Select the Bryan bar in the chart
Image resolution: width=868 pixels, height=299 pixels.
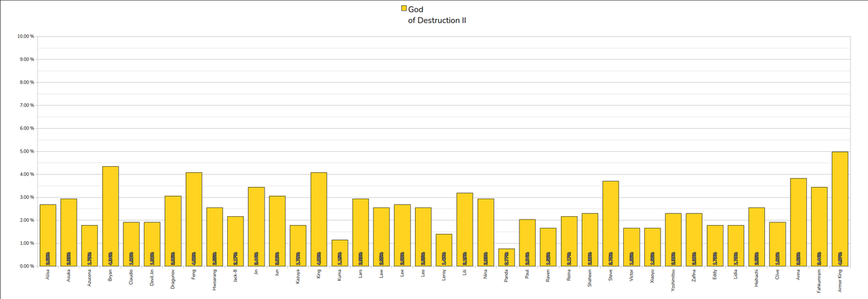[x=111, y=216]
